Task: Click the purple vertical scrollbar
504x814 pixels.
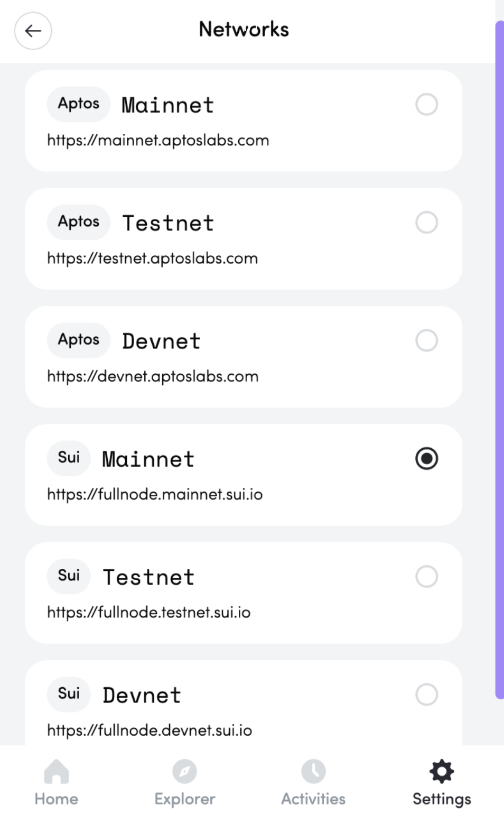Action: [x=499, y=359]
